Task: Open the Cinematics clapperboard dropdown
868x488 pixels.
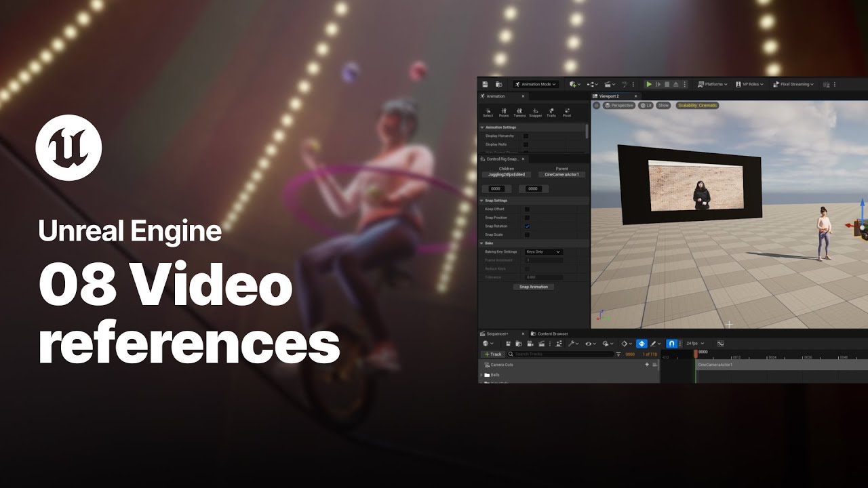Action: tap(610, 84)
